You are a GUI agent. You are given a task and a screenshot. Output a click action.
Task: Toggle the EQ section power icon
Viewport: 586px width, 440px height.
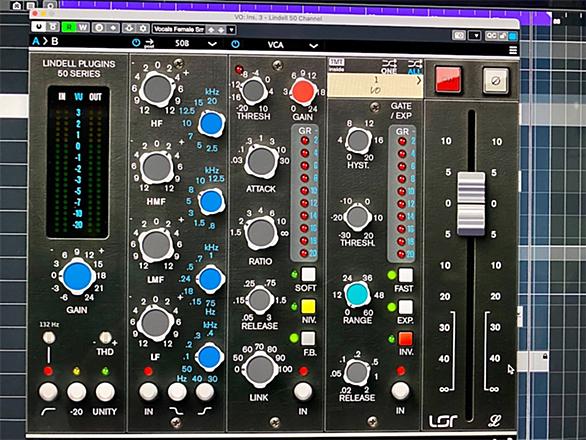click(136, 43)
